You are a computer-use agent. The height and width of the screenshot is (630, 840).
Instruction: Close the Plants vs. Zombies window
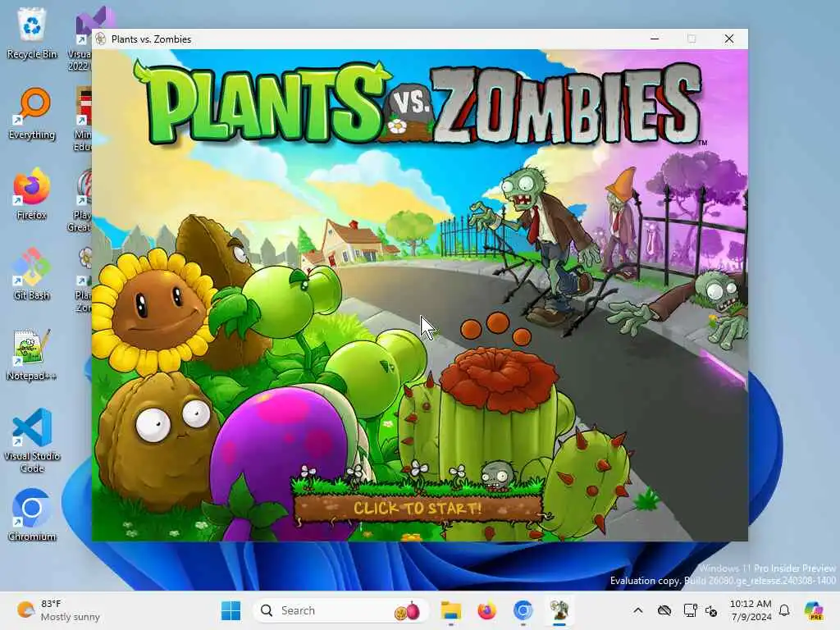pos(729,39)
